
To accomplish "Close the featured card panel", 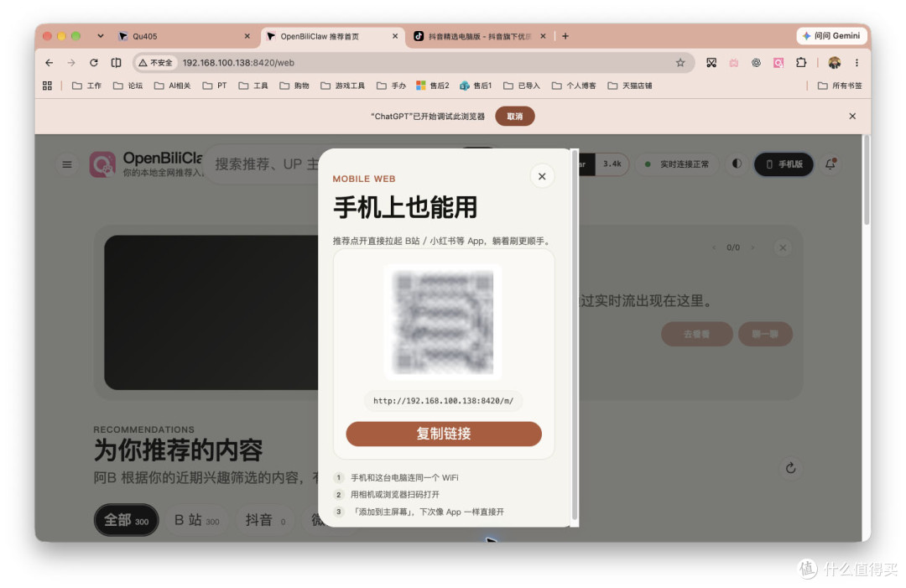I will [783, 247].
